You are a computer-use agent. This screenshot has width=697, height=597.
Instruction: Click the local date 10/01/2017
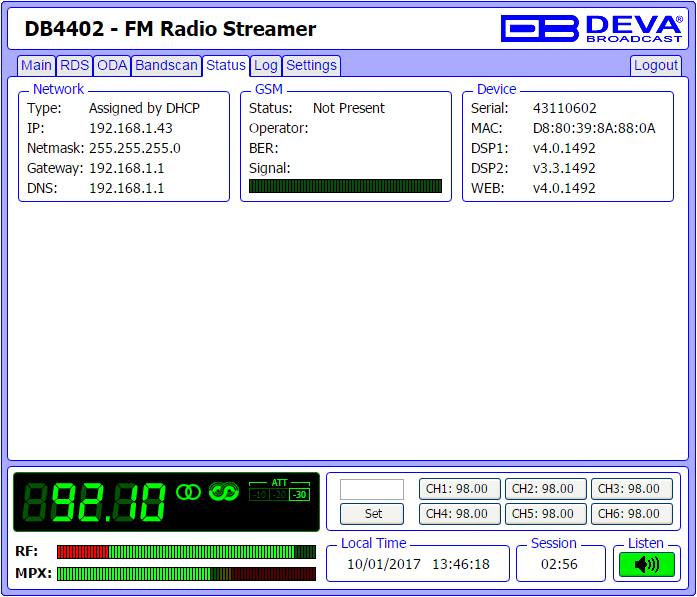pos(384,565)
